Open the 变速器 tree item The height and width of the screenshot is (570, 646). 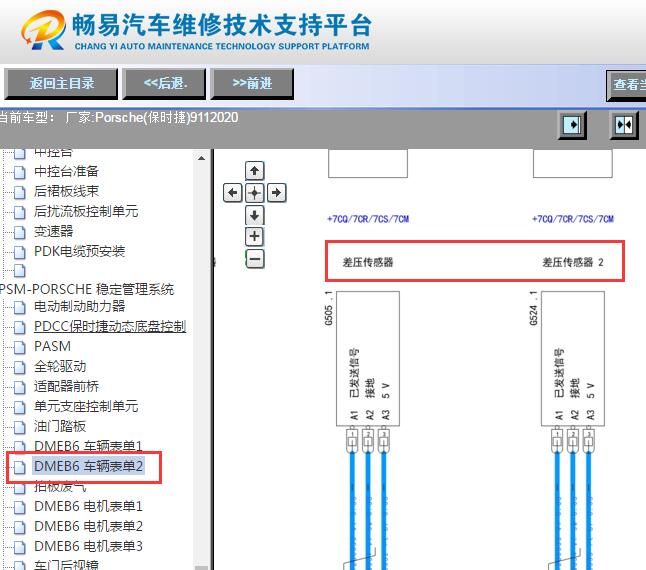[54, 231]
